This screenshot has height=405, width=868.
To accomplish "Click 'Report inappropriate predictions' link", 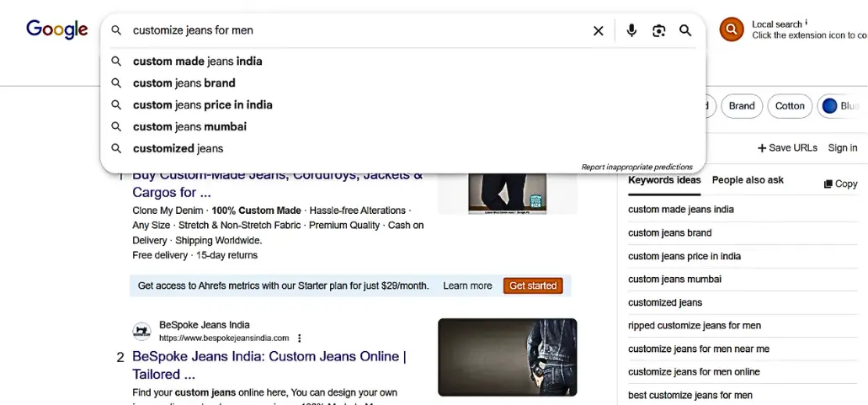I will point(636,167).
